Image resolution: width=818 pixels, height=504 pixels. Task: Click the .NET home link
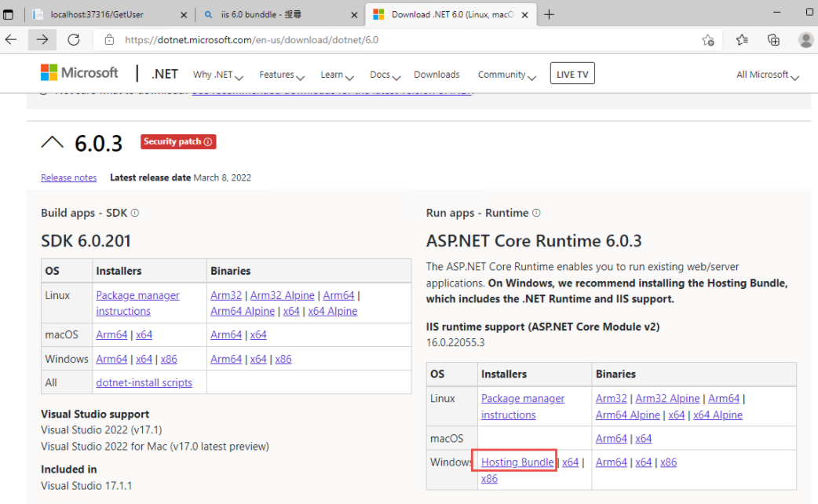click(164, 74)
